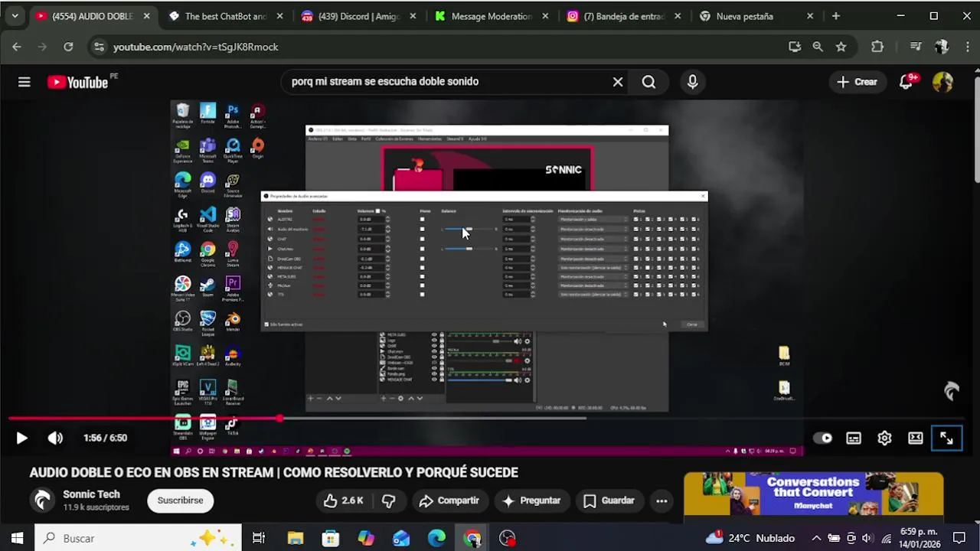
Task: Switch to the Message Moderation tab
Action: click(x=492, y=16)
